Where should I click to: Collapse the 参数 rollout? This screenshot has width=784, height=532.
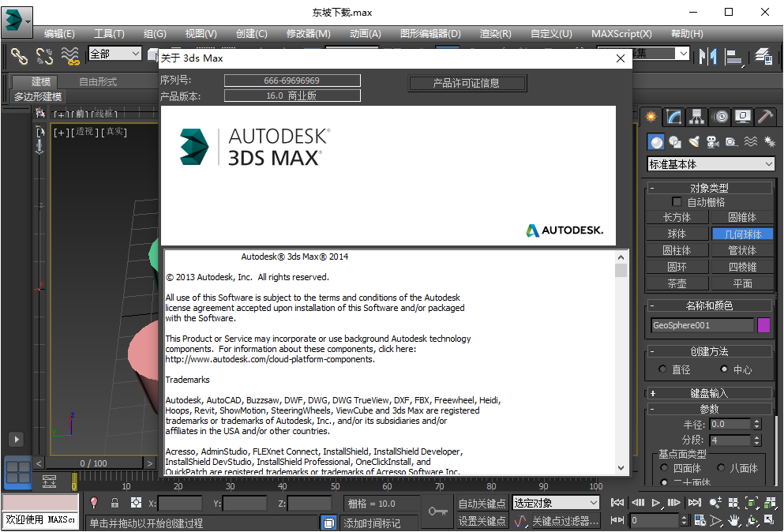710,409
